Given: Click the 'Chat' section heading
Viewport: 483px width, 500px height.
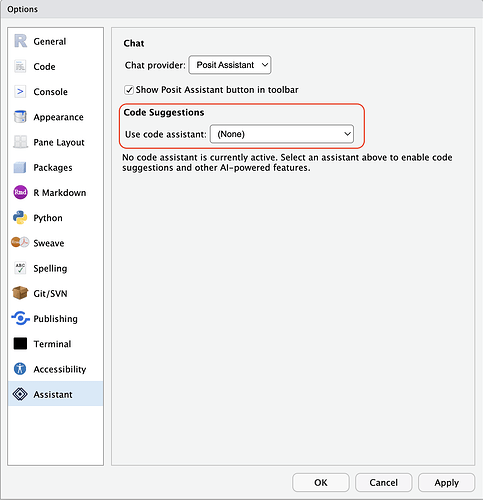Looking at the screenshot, I should click(x=134, y=43).
